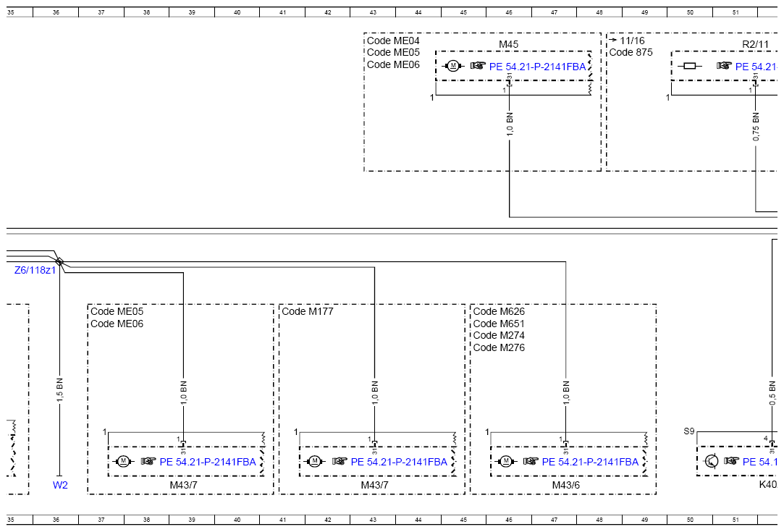Click the Code 875 label

pos(631,53)
